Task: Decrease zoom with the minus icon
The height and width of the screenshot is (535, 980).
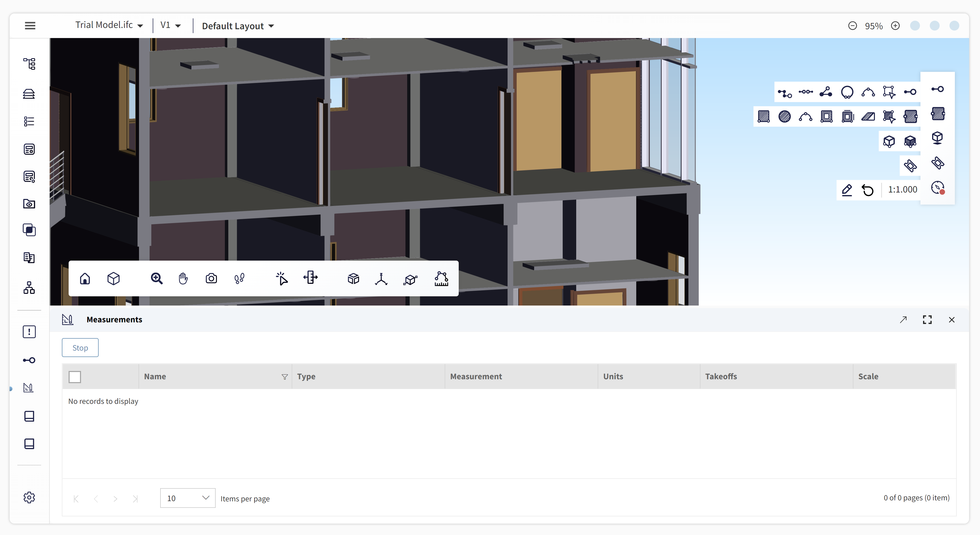Action: coord(853,26)
